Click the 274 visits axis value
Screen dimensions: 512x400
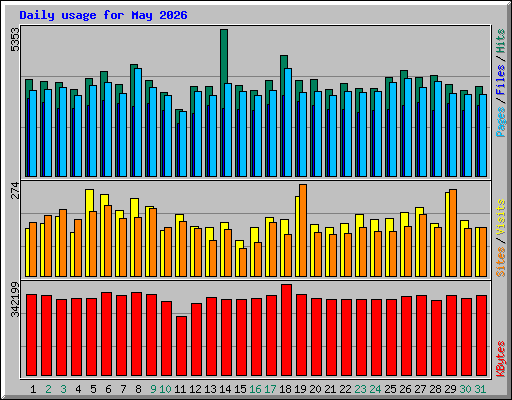pyautogui.click(x=15, y=190)
